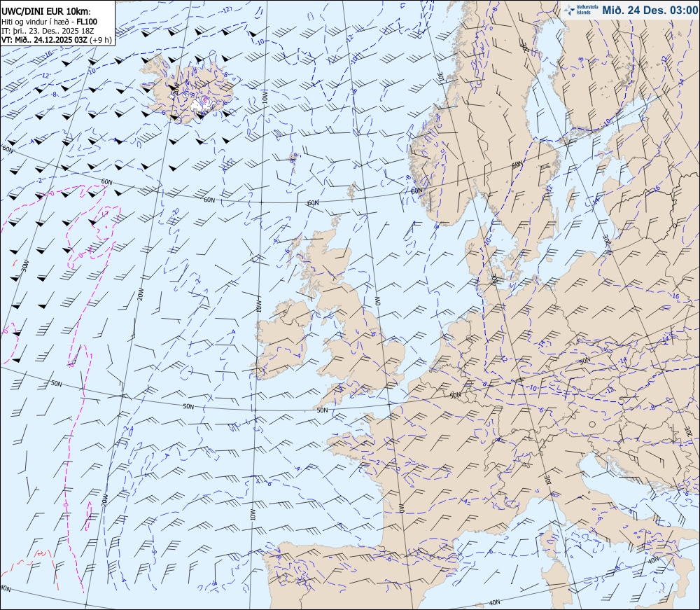The width and height of the screenshot is (700, 610).
Task: Click the 'VT: Mið.. 24.12.2025 03Z (+9 h)' line
Action: point(56,39)
